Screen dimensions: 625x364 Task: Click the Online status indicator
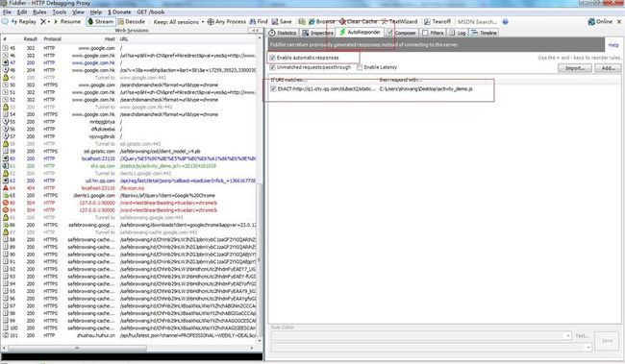click(600, 21)
